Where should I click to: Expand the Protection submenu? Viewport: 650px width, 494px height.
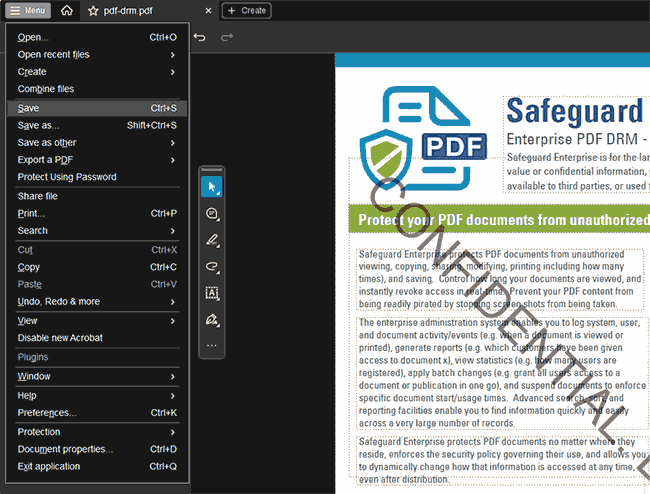pos(97,432)
